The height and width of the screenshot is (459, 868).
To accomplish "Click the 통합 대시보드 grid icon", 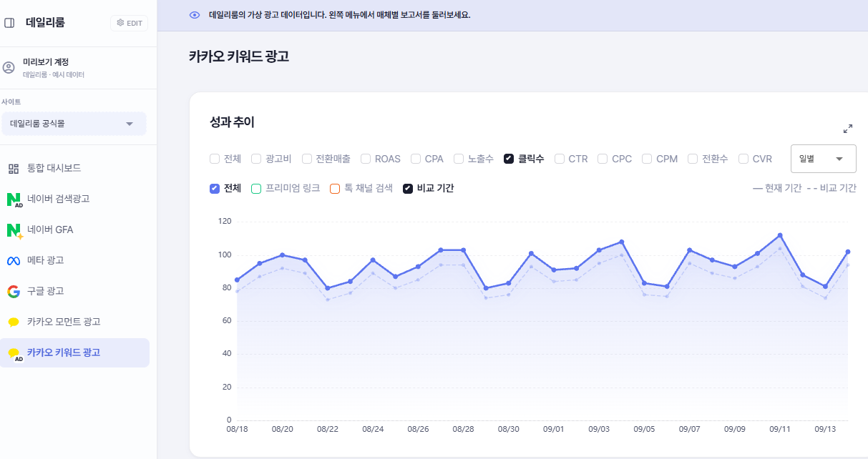I will click(x=14, y=169).
